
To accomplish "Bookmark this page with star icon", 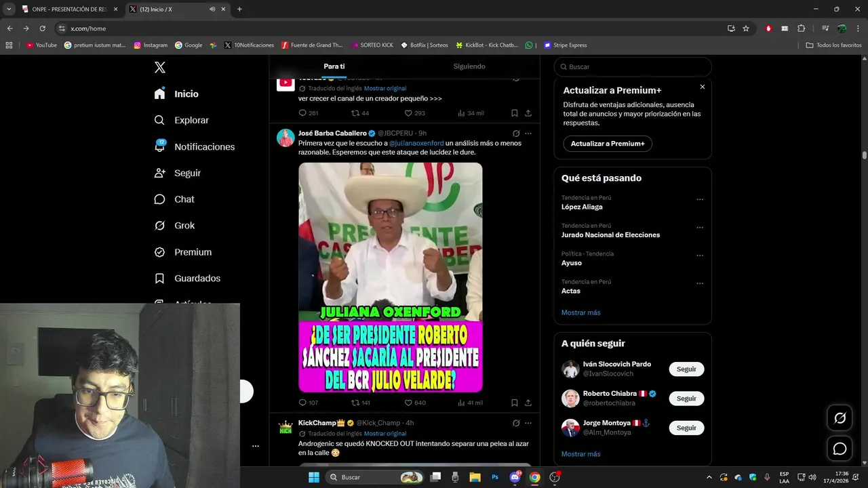I will 746,28.
